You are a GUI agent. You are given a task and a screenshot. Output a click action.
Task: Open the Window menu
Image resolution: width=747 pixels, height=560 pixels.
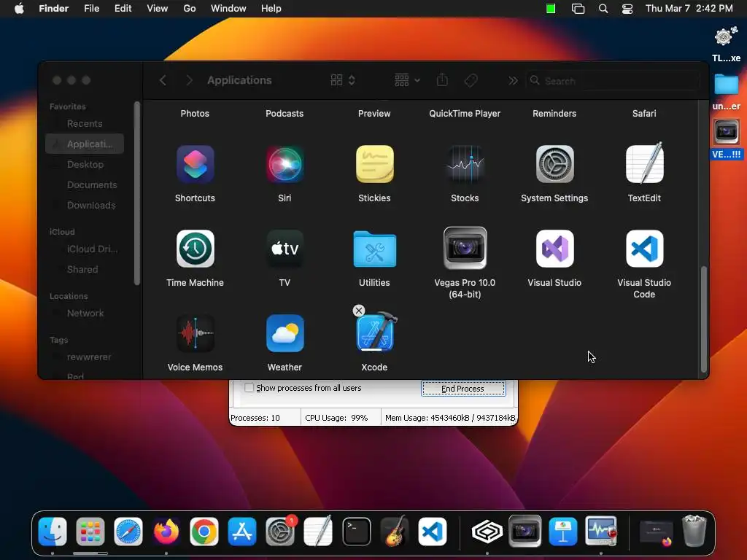(x=228, y=9)
